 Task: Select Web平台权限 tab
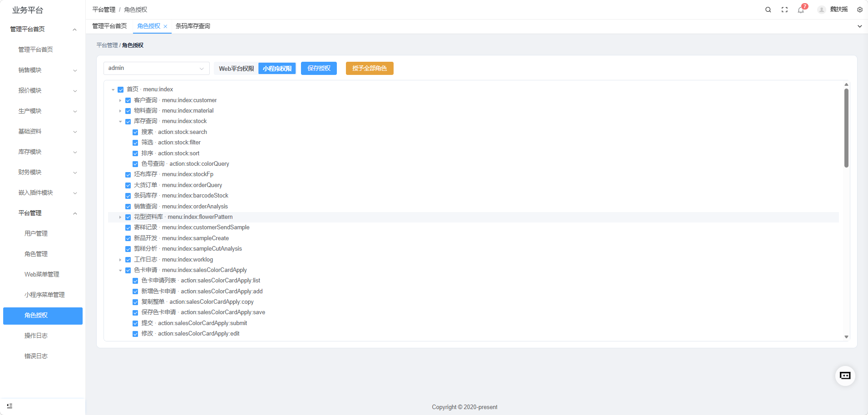(x=237, y=69)
